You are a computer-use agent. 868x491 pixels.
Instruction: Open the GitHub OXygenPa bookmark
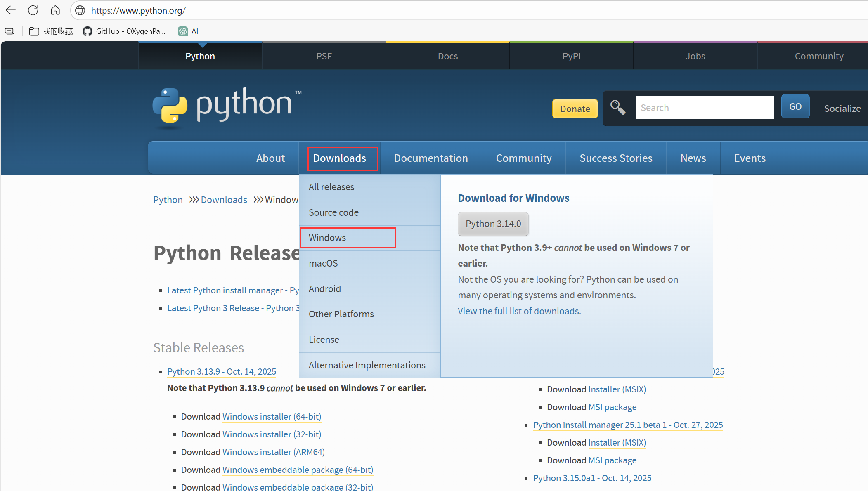pos(125,31)
